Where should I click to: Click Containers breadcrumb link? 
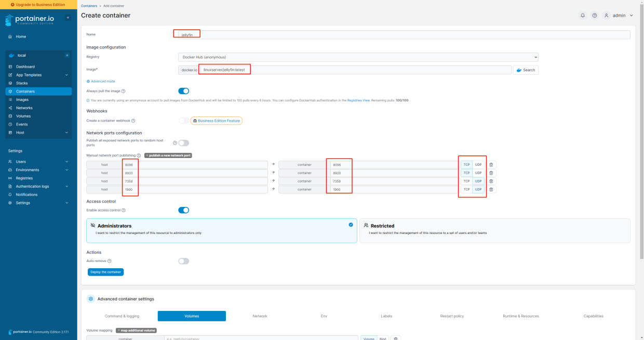[89, 6]
